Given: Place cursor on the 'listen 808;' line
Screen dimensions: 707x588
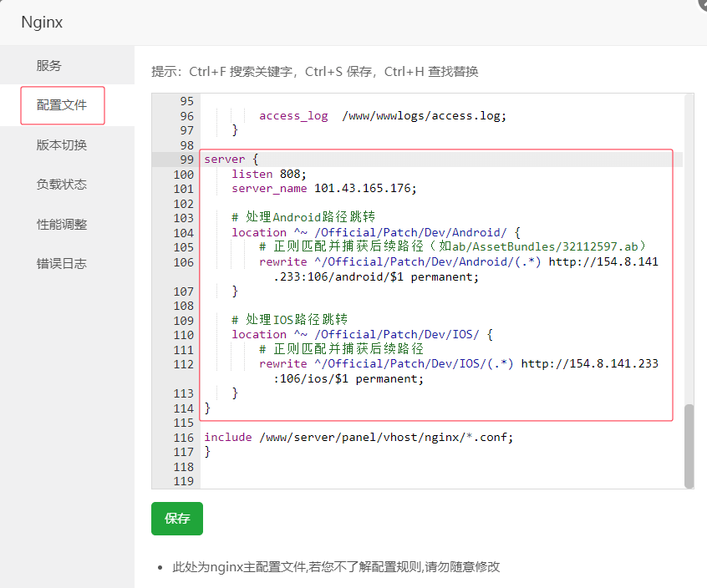Looking at the screenshot, I should tap(269, 174).
